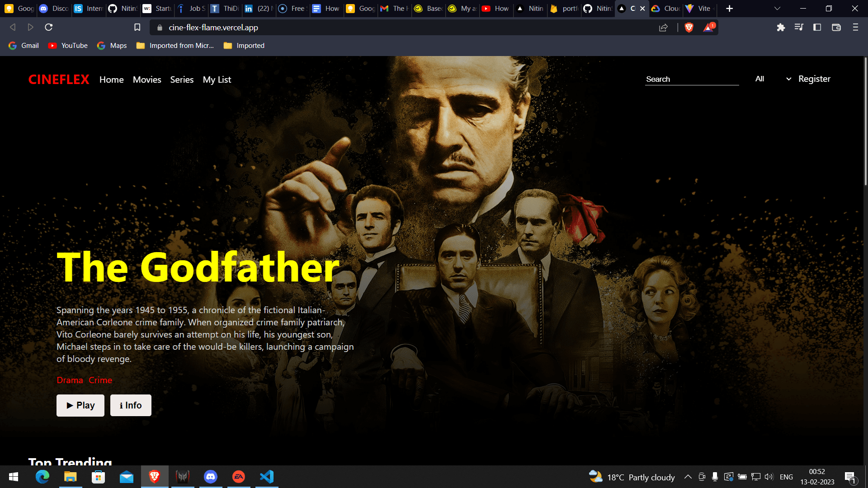Open the tab list dropdown chevron

point(777,9)
